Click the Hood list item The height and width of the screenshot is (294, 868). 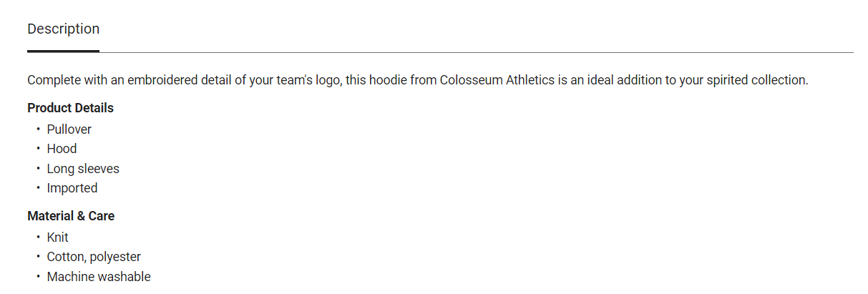tap(62, 149)
